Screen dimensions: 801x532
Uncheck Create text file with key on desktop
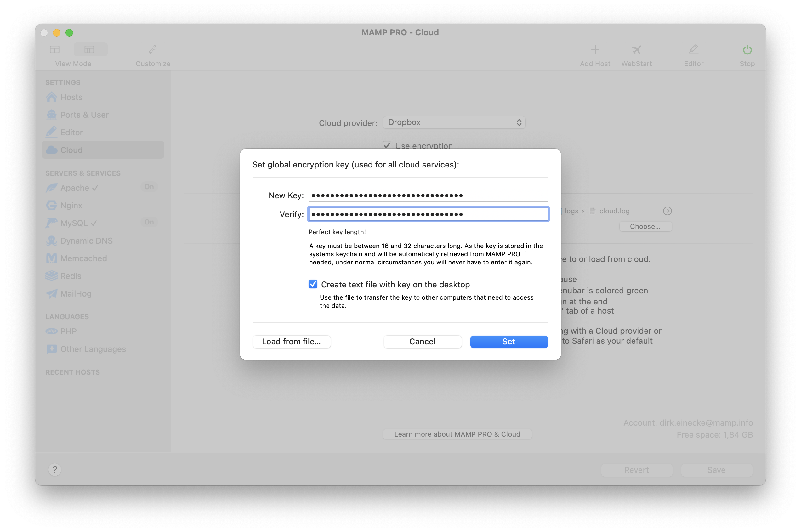(312, 284)
